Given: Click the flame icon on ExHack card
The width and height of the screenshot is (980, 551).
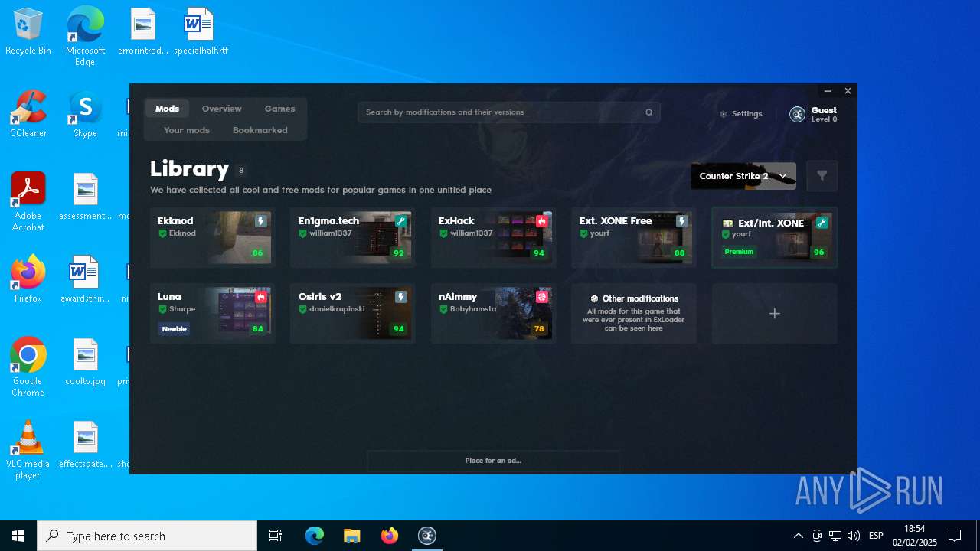Looking at the screenshot, I should point(542,221).
